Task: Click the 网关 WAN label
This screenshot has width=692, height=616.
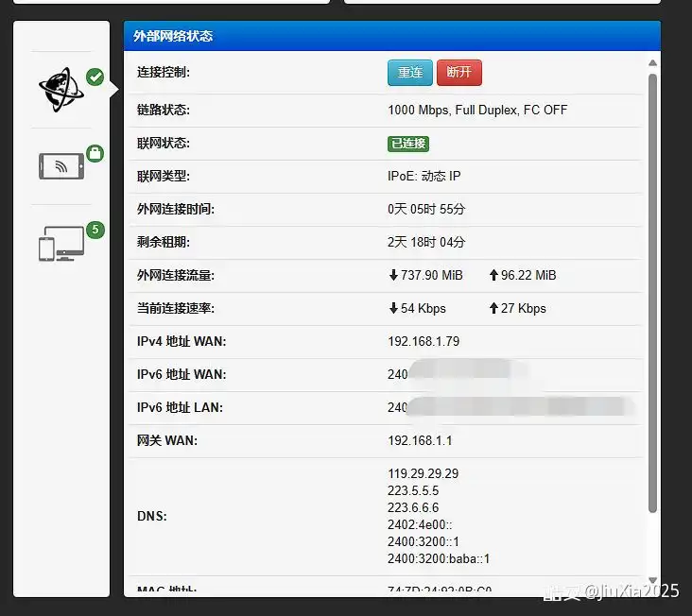Action: [x=167, y=440]
